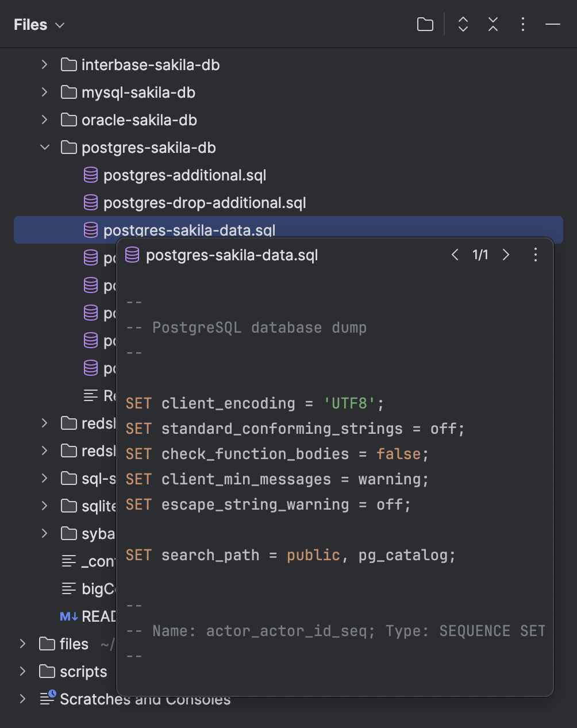This screenshot has height=728, width=577.
Task: Open the Files view switcher dropdown
Action: click(x=59, y=25)
